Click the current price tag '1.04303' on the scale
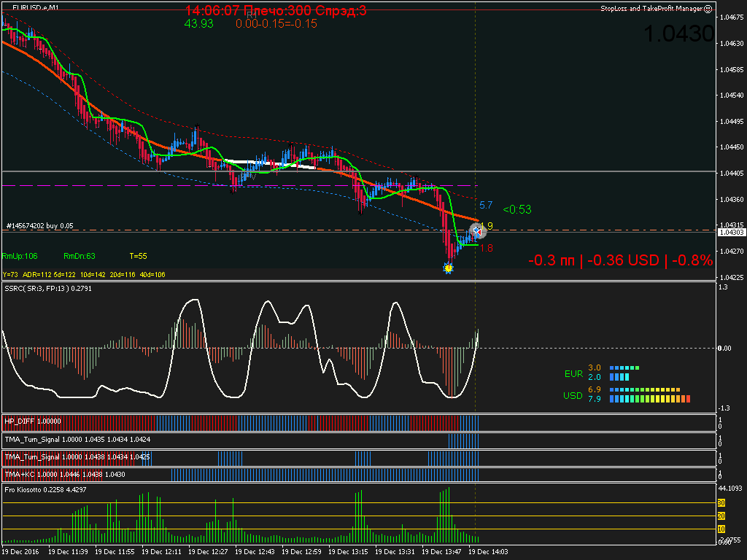The width and height of the screenshot is (747, 560). coord(731,233)
